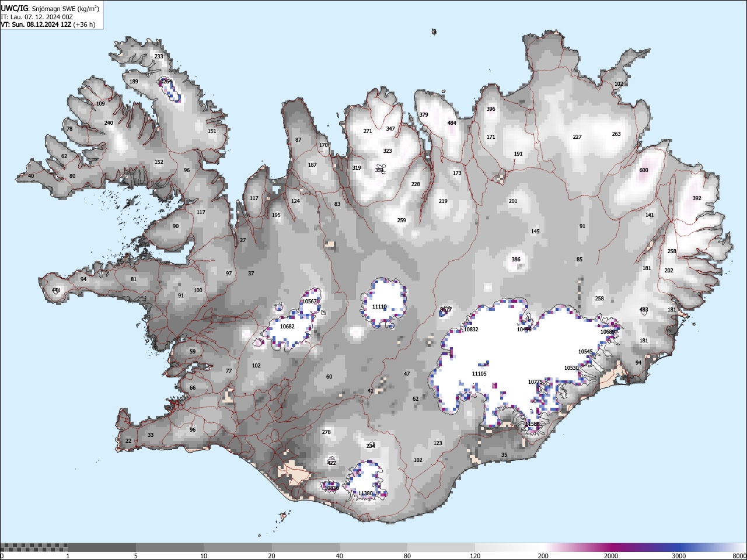Viewport: 747px width, 560px height.
Task: Click the map value '22' on the southwest tip
Action: click(128, 441)
